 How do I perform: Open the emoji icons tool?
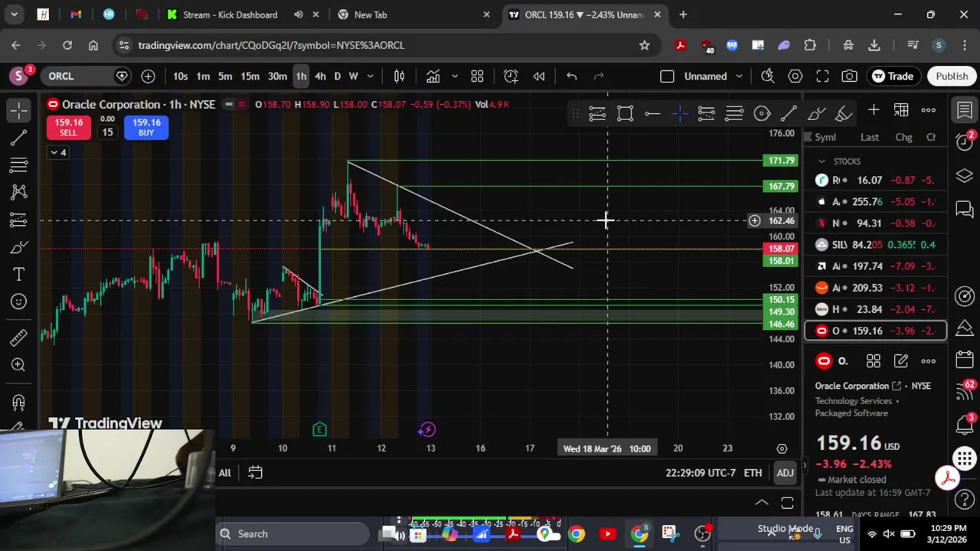(19, 302)
